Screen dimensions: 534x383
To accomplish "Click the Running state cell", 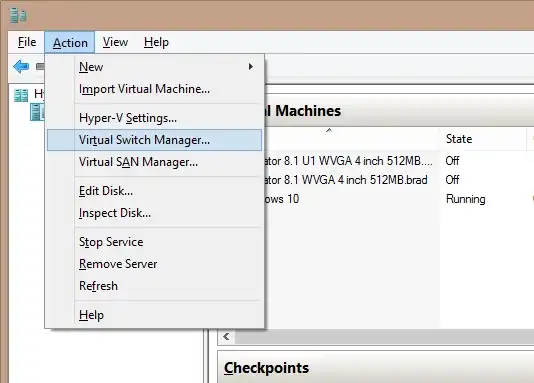I will pyautogui.click(x=466, y=199).
